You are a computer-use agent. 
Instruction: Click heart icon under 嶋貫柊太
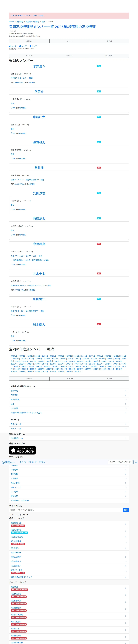click(11, 159)
